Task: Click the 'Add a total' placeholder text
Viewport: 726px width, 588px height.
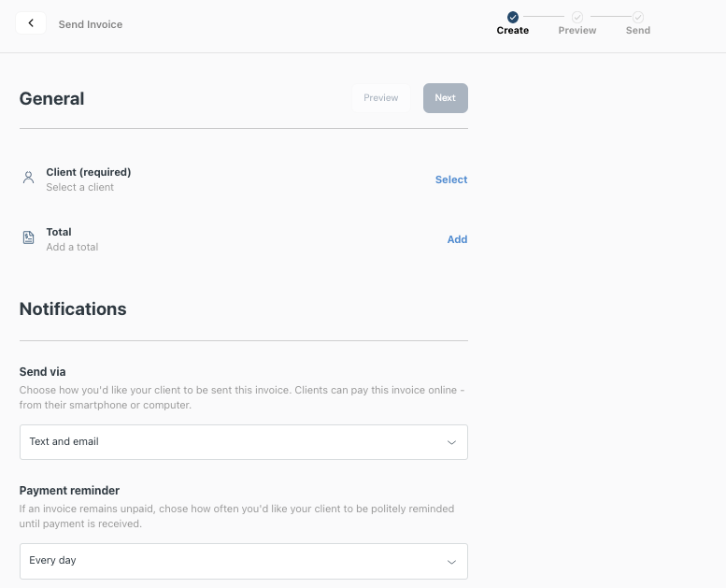Action: click(x=72, y=247)
